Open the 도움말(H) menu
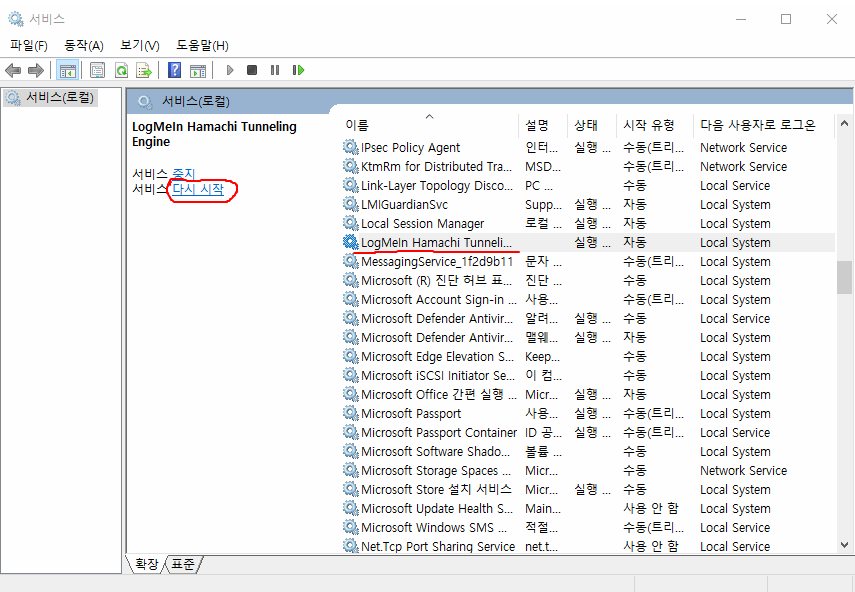The image size is (855, 592). coord(202,45)
